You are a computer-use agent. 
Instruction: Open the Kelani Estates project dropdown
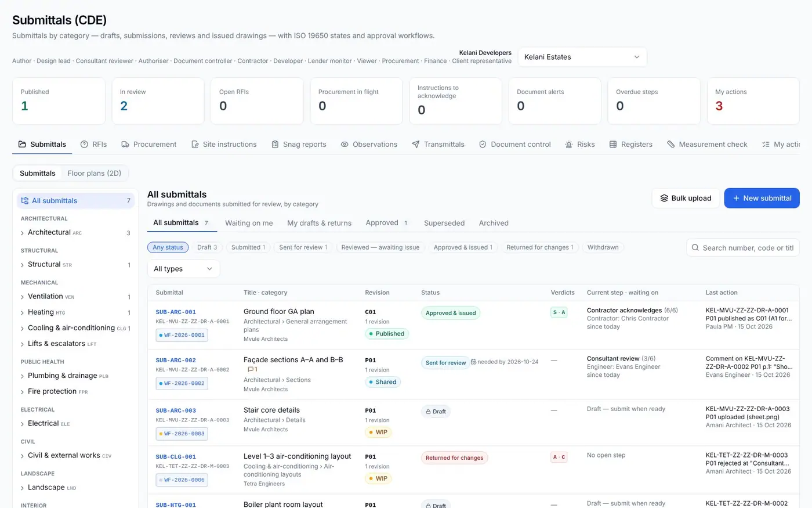pyautogui.click(x=582, y=57)
